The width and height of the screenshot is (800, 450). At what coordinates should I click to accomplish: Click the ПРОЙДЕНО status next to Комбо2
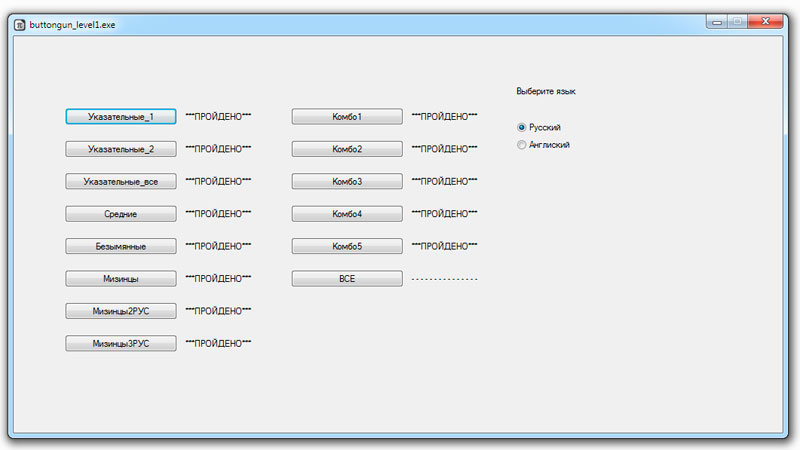coord(444,149)
